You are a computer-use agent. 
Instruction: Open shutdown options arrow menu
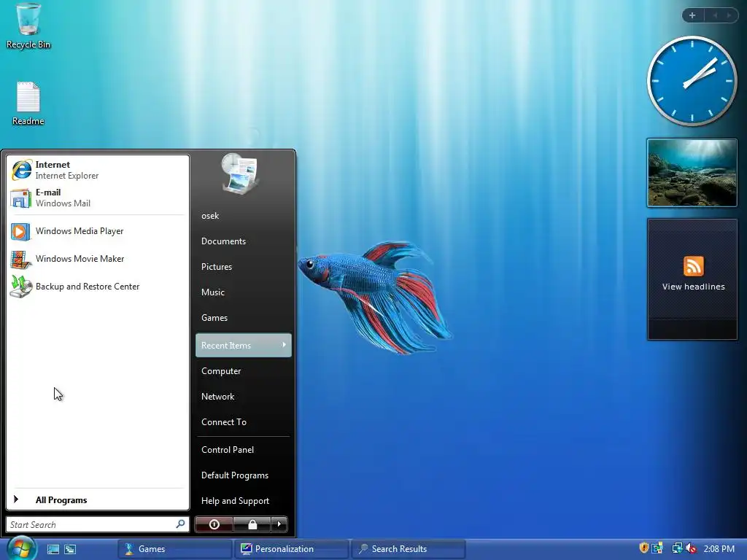pyautogui.click(x=279, y=524)
